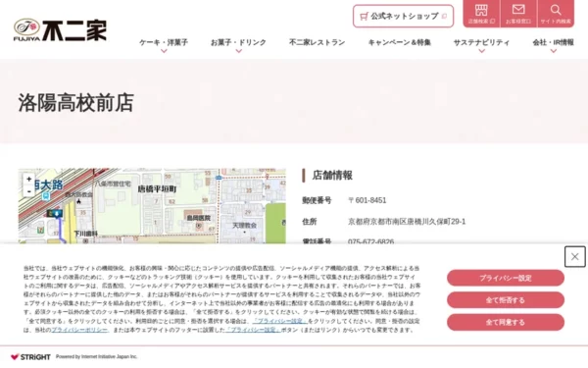Click the Fujiya logo
Screen dimensions: 588x368
60,30
